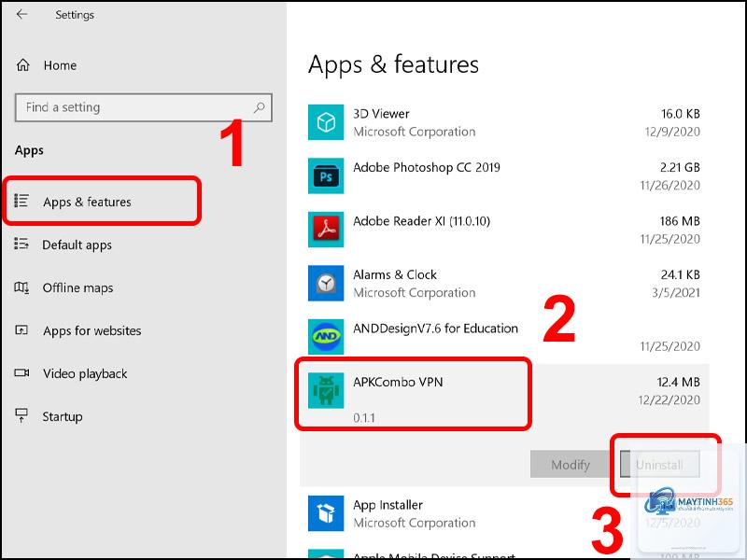This screenshot has width=747, height=560.
Task: Click the Apps for websites icon
Action: (x=21, y=329)
